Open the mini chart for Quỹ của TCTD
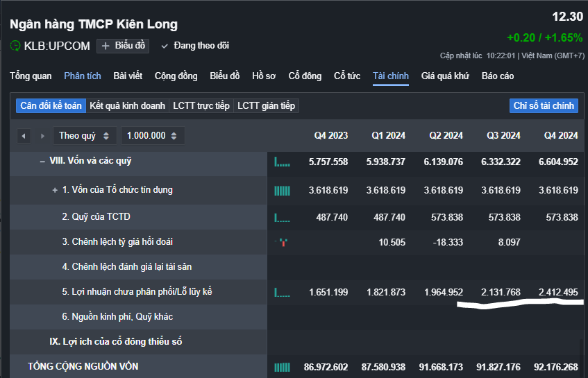The width and height of the screenshot is (588, 378). 283,218
